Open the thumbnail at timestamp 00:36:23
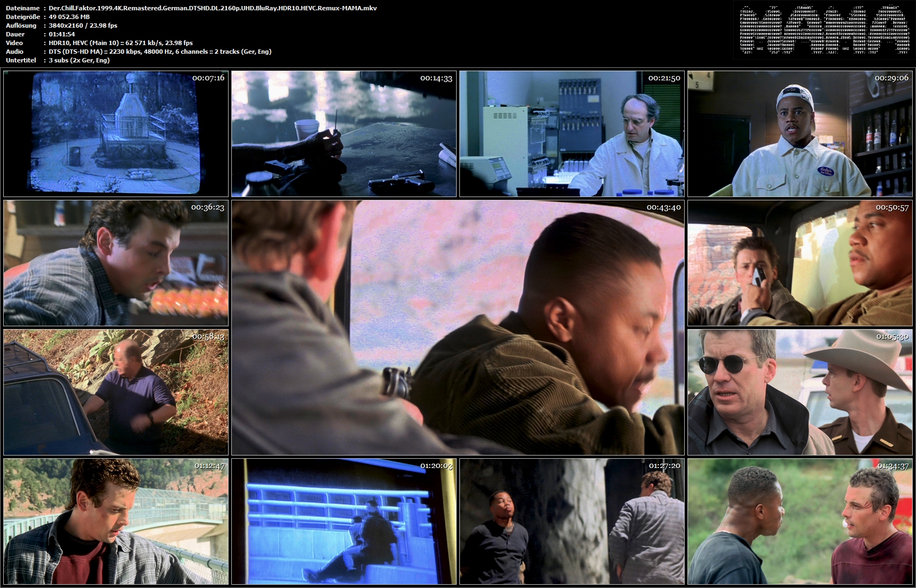Image resolution: width=916 pixels, height=588 pixels. [x=116, y=263]
